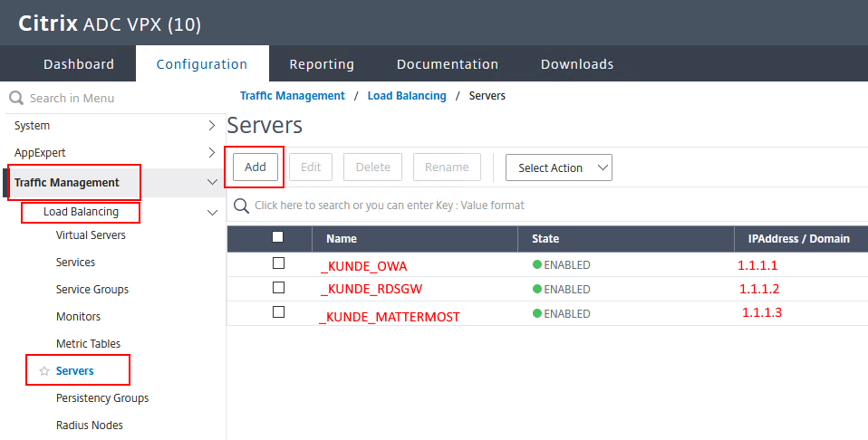Collapse the Load Balancing chevron
Screen dimensions: 868x440
pyautogui.click(x=212, y=212)
